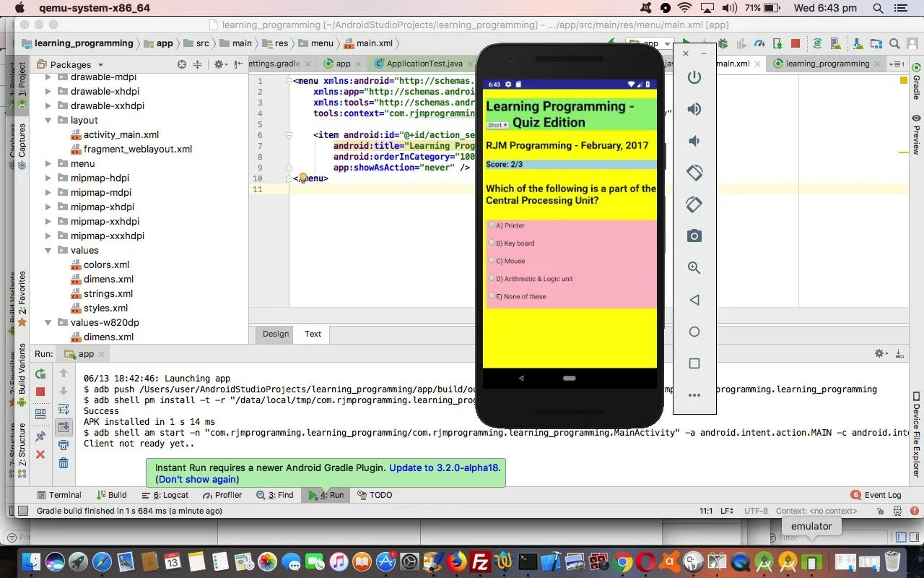This screenshot has height=578, width=924.
Task: Click the emulator navigation bar back arrow
Action: (x=521, y=379)
